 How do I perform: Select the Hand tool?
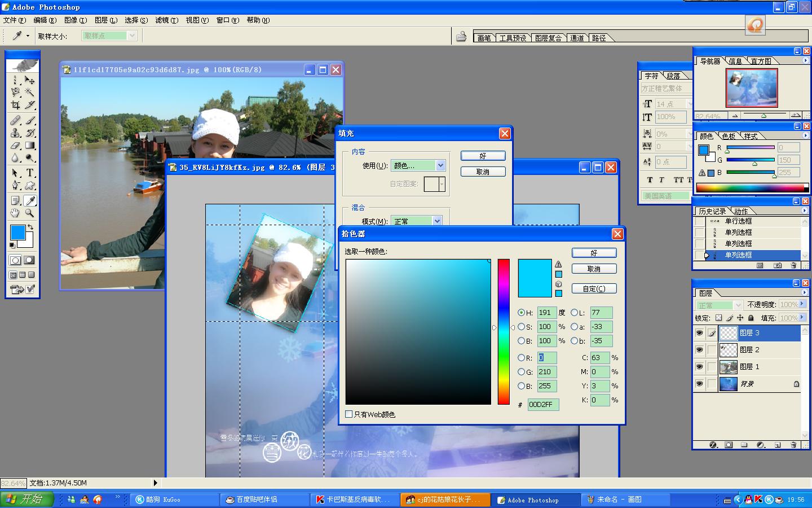click(16, 213)
